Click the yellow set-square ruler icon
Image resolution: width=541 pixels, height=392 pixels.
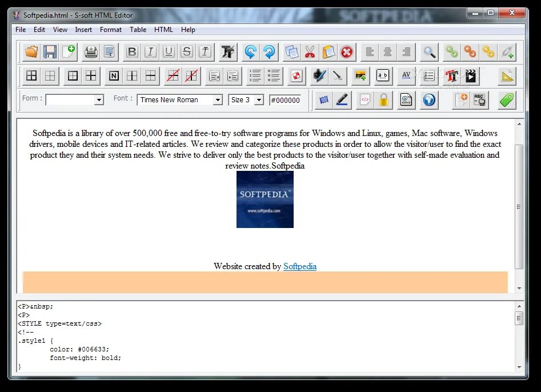(x=507, y=75)
